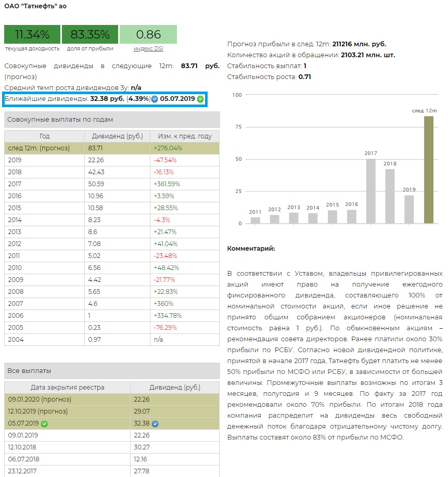Click the 11.34% текущая доходность box
The width and height of the screenshot is (448, 477).
32,35
